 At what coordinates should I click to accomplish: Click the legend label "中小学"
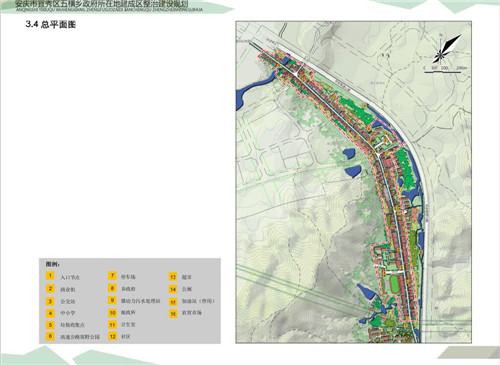pyautogui.click(x=68, y=313)
